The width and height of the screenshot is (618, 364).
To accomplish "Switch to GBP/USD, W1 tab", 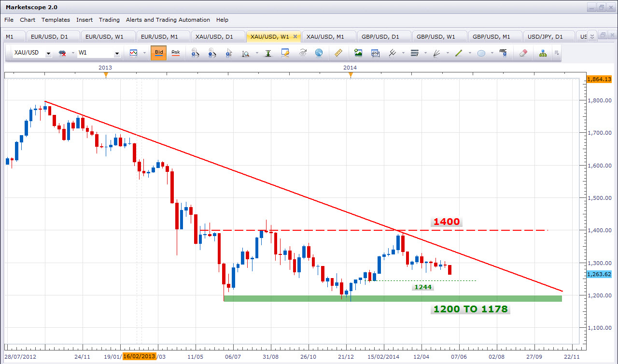I will [439, 37].
